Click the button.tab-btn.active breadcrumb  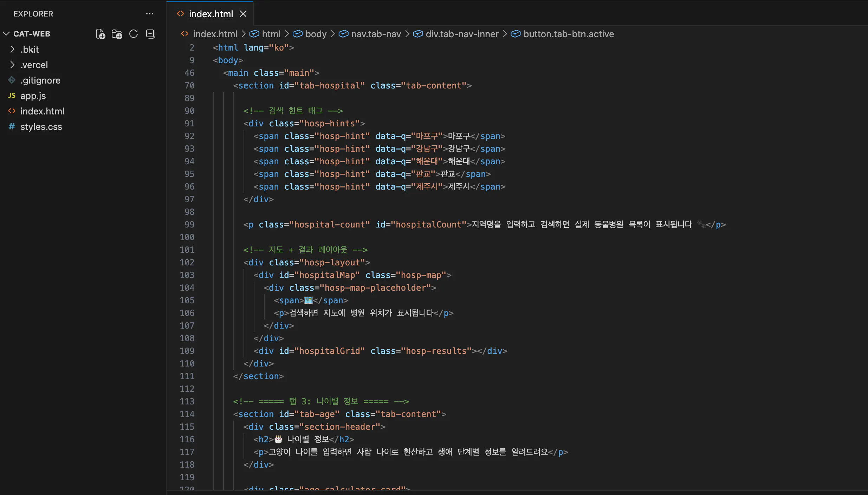[568, 34]
